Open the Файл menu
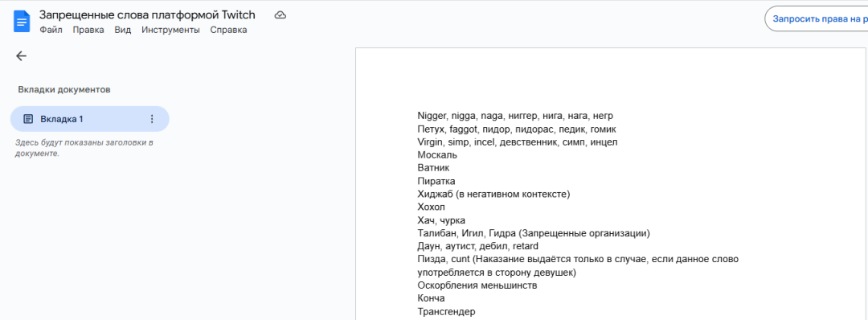The width and height of the screenshot is (868, 320). tap(51, 30)
